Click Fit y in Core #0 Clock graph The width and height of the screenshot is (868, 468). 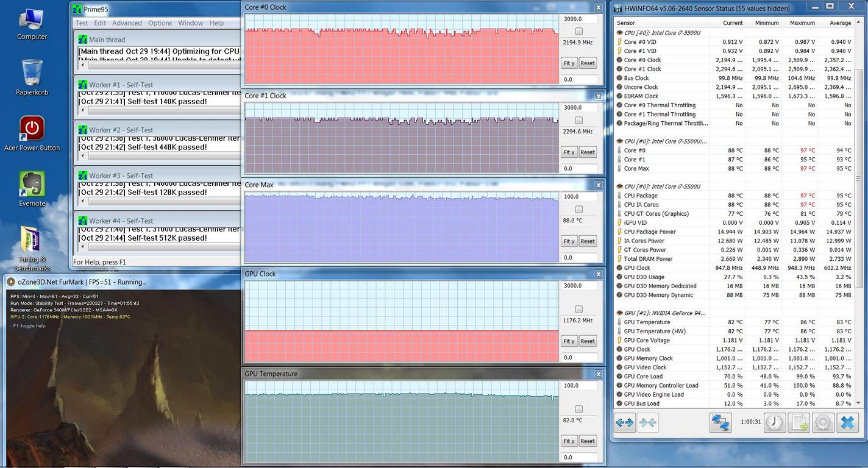pyautogui.click(x=569, y=63)
